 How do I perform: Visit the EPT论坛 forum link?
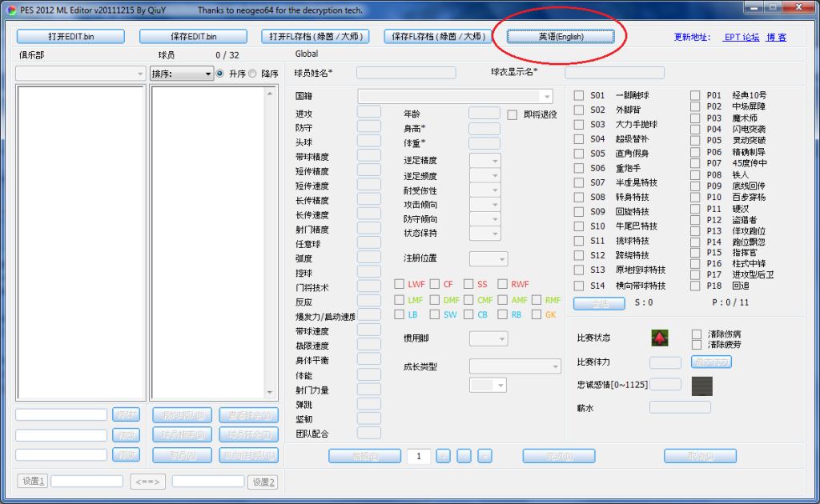(x=741, y=37)
